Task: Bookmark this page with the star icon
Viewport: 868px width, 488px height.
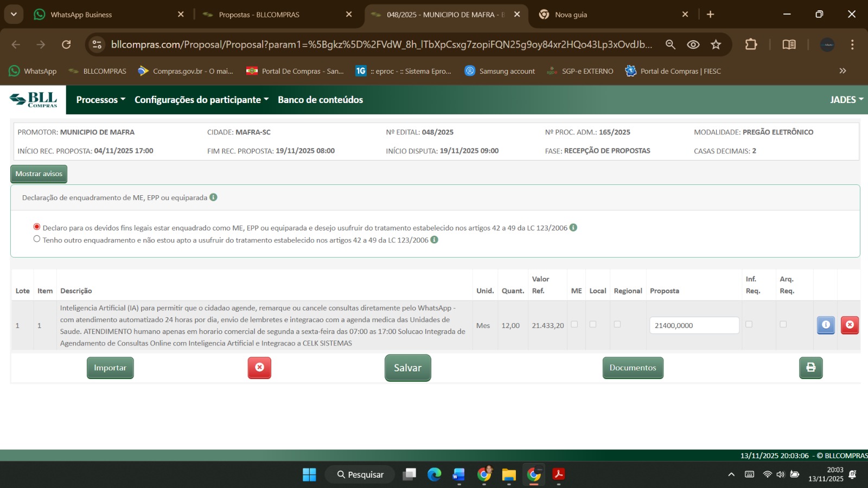Action: coord(716,44)
